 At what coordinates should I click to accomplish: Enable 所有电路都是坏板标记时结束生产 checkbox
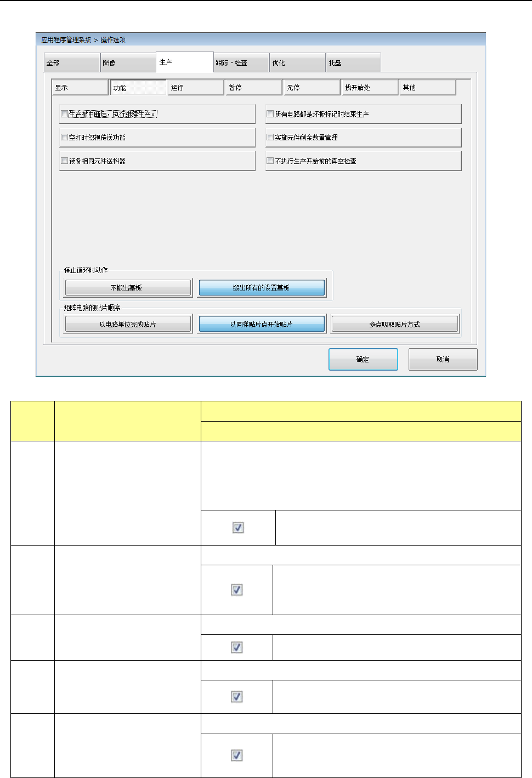(x=270, y=114)
